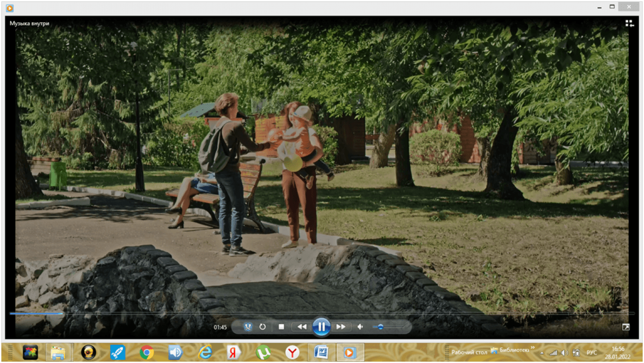644x363 pixels.
Task: Click the seek bar to jump in video
Action: click(322, 313)
